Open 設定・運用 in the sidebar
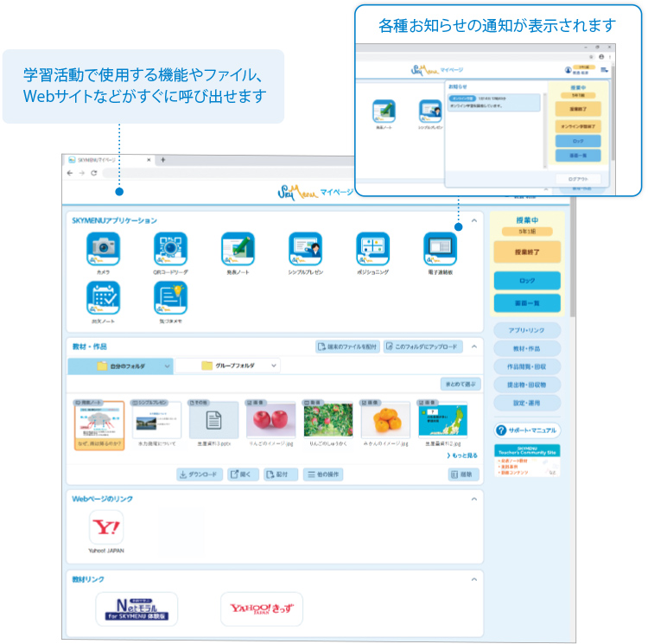 pyautogui.click(x=527, y=403)
